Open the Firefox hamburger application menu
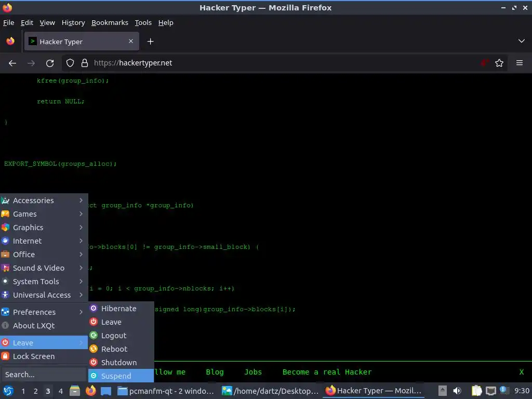Image resolution: width=532 pixels, height=399 pixels. tap(520, 63)
